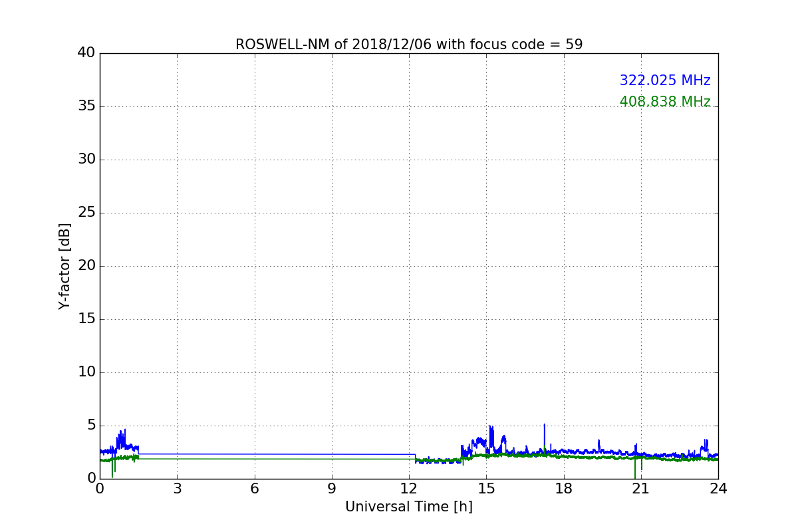Click y-axis tick label 25
This screenshot has width=798, height=532.
click(86, 213)
